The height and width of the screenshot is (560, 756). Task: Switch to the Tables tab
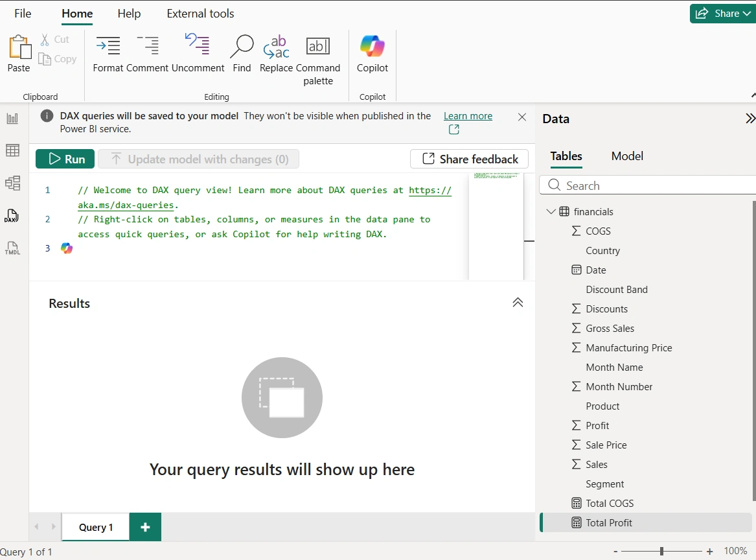point(566,156)
